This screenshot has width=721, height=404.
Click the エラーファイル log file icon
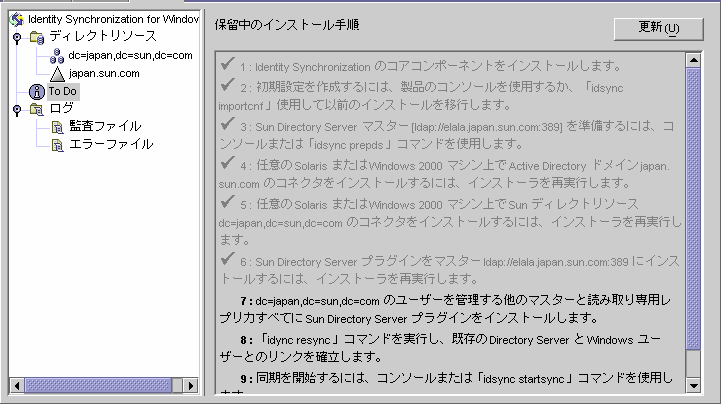57,145
